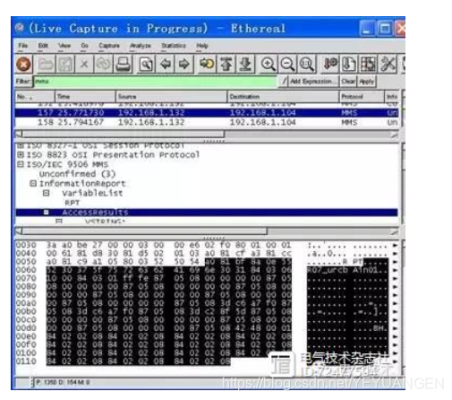This screenshot has height=400, width=452.
Task: Collapse ISO/IEC 9506 MMS tree node
Action: (x=21, y=164)
